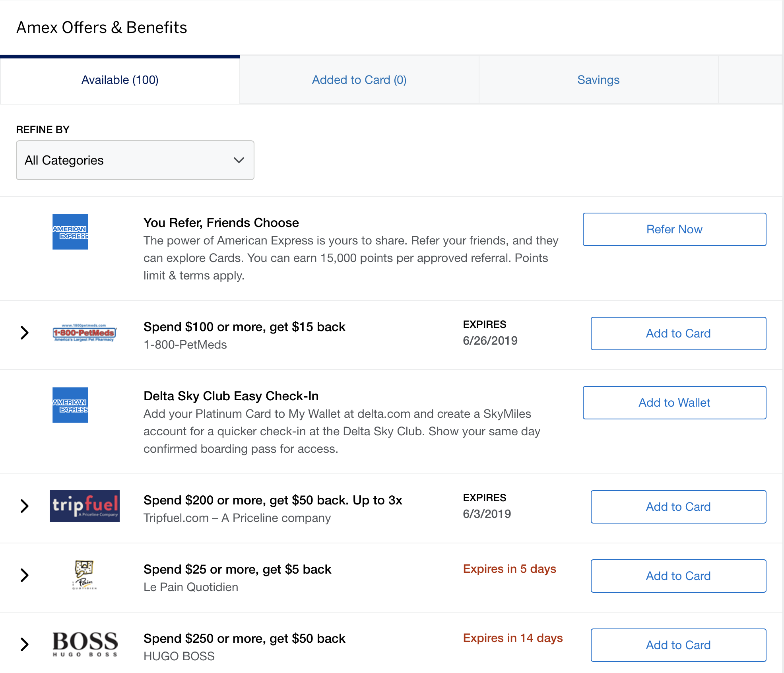The image size is (784, 673).
Task: Add HUGO BOSS offer to card
Action: point(678,645)
